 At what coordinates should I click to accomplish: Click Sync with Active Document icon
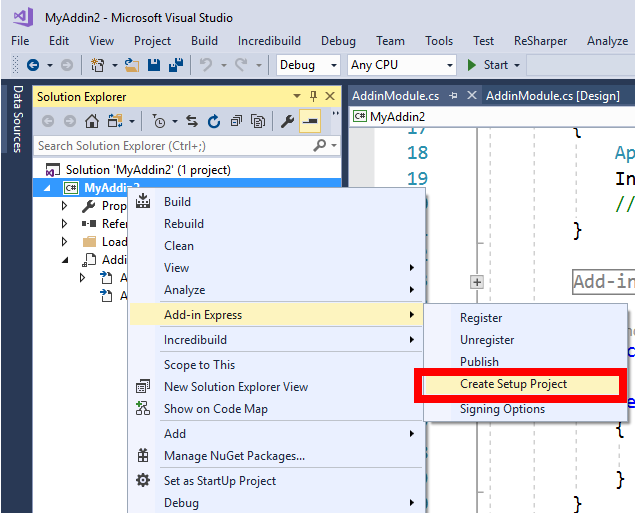(x=192, y=121)
